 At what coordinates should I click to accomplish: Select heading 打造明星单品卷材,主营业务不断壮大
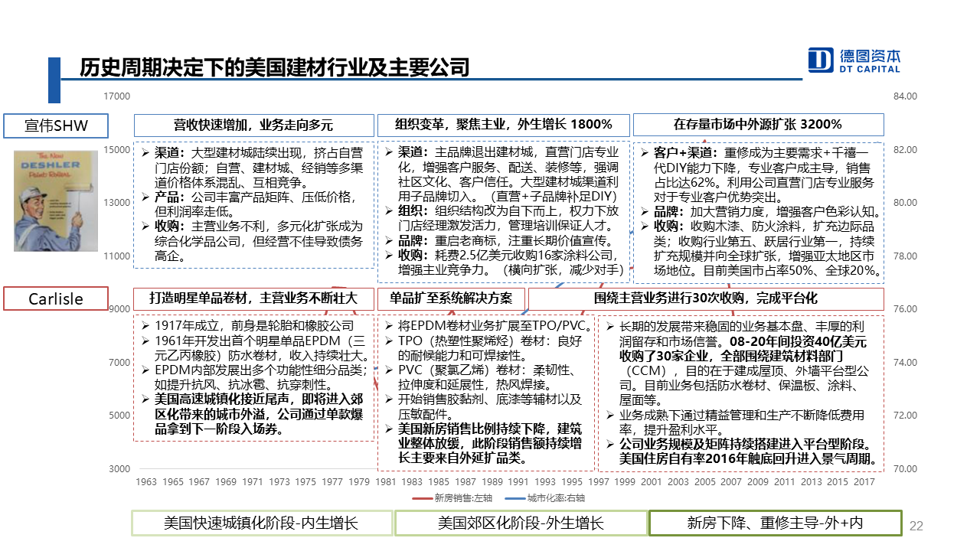[253, 298]
